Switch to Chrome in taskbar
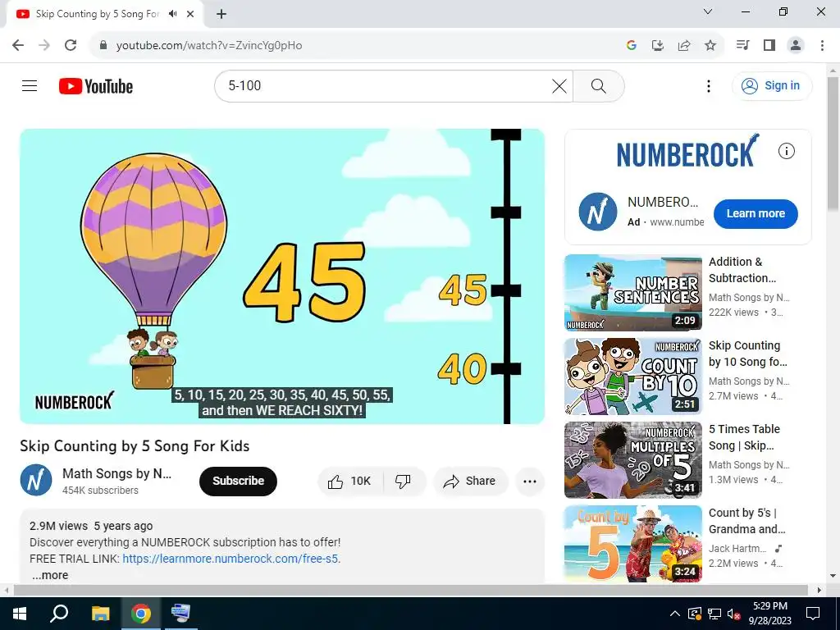840x630 pixels. point(141,614)
